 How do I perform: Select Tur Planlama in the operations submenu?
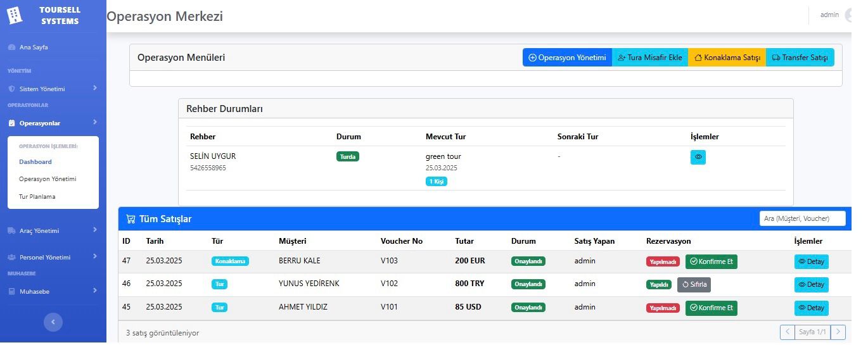[x=37, y=197]
